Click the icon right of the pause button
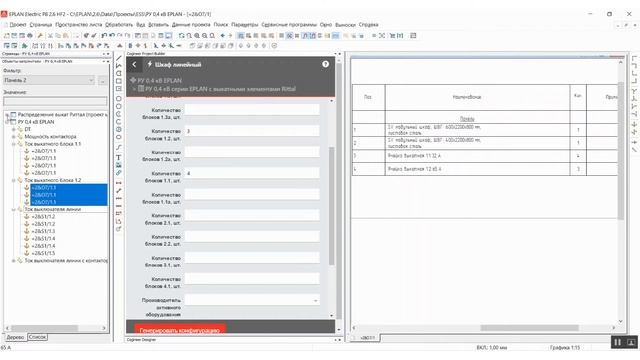The width and height of the screenshot is (640, 360). point(631,342)
